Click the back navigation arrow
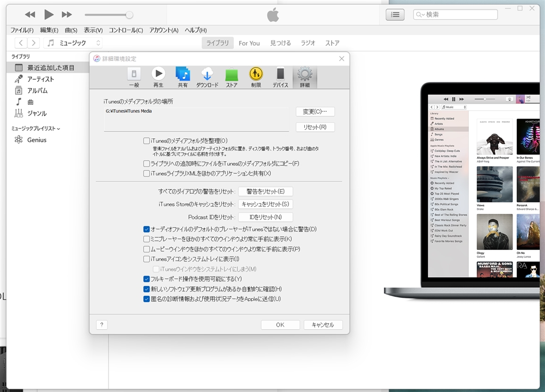This screenshot has width=545, height=392. point(21,43)
